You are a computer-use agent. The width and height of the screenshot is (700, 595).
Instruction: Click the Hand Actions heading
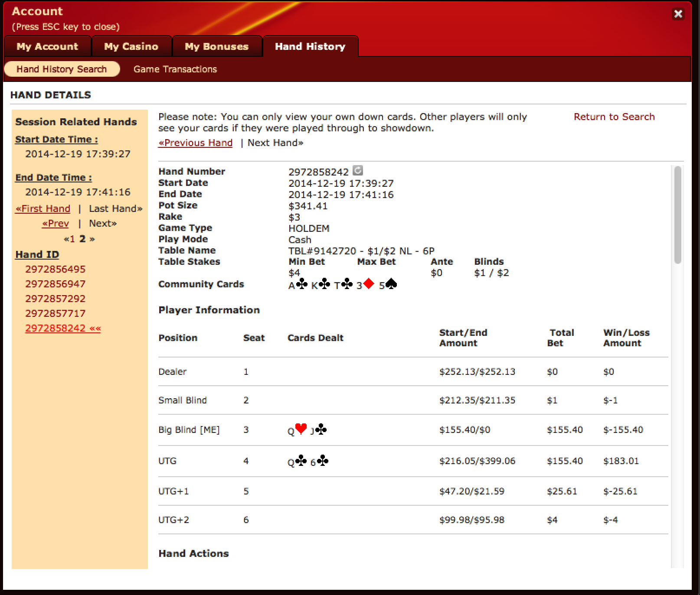193,553
